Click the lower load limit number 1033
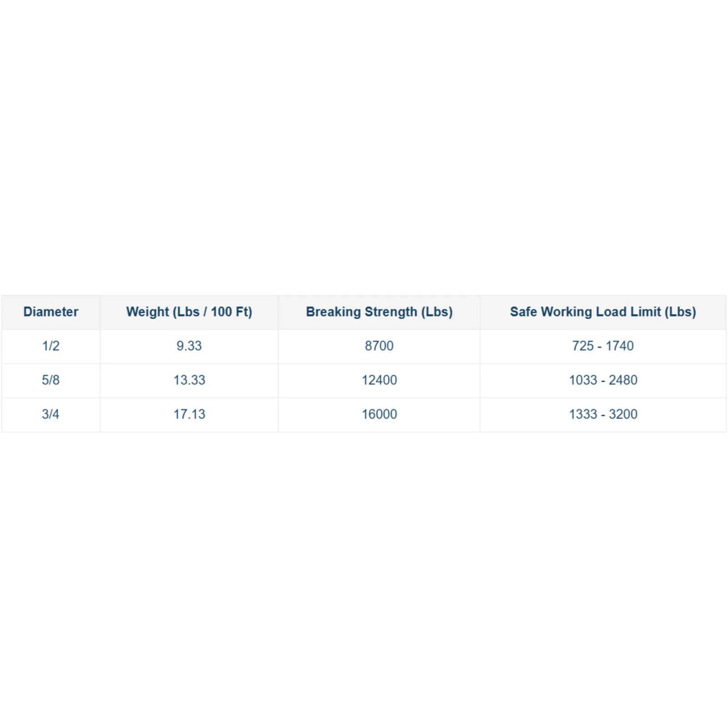 pyautogui.click(x=583, y=380)
